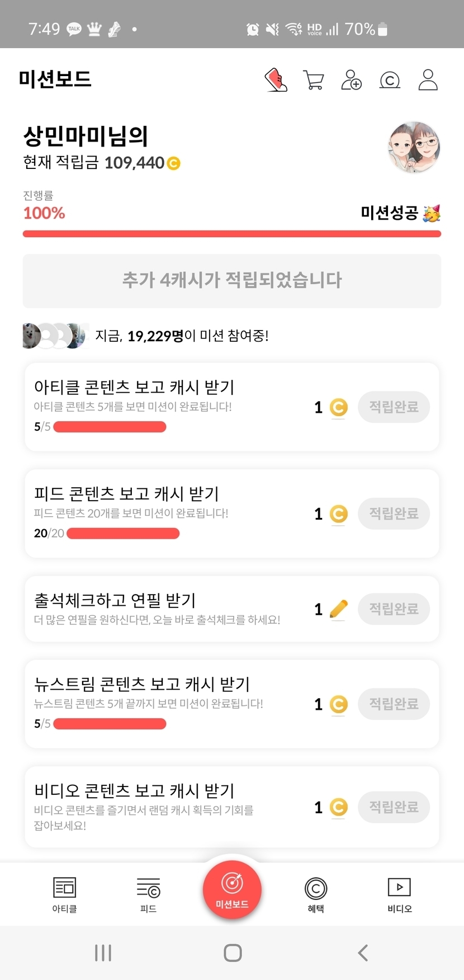Open the cash coin icon in header

click(x=390, y=81)
